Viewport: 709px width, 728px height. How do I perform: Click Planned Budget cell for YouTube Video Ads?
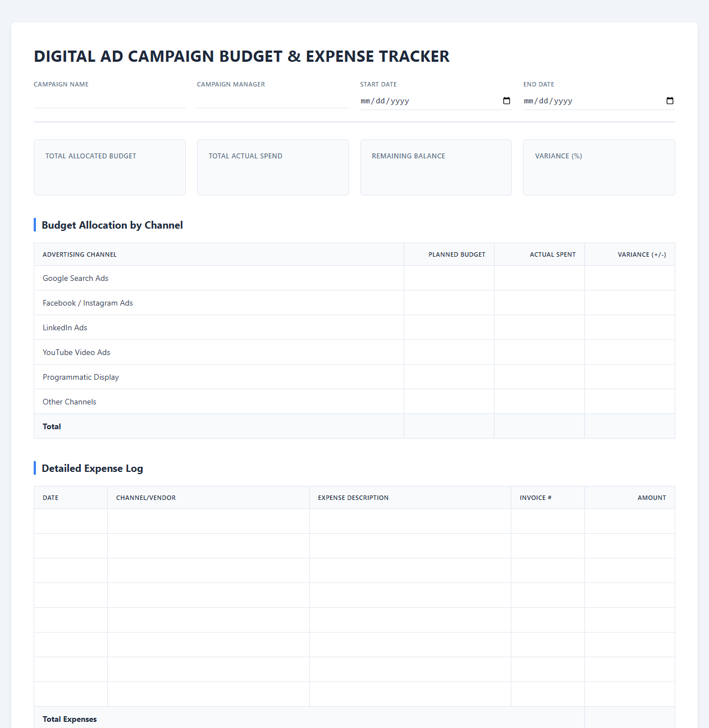click(449, 352)
